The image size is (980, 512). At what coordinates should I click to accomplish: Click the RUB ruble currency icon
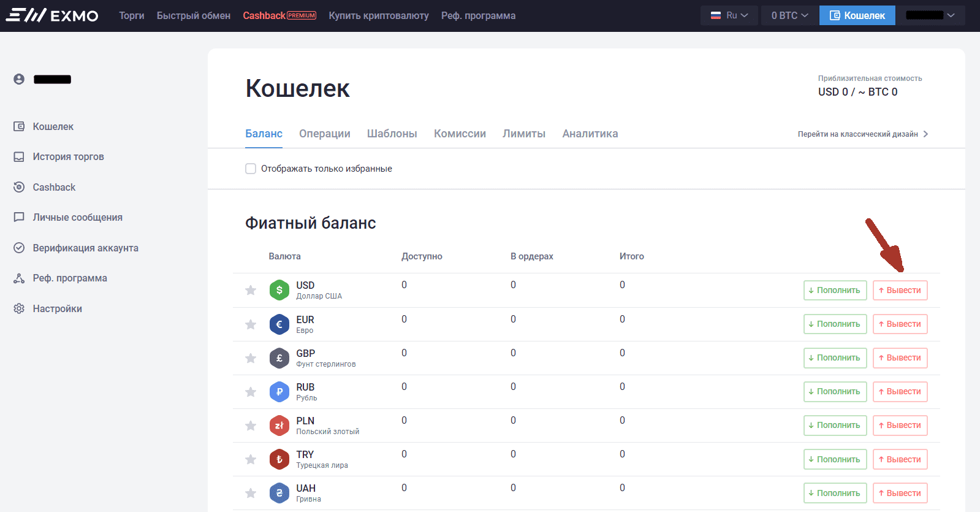point(279,392)
